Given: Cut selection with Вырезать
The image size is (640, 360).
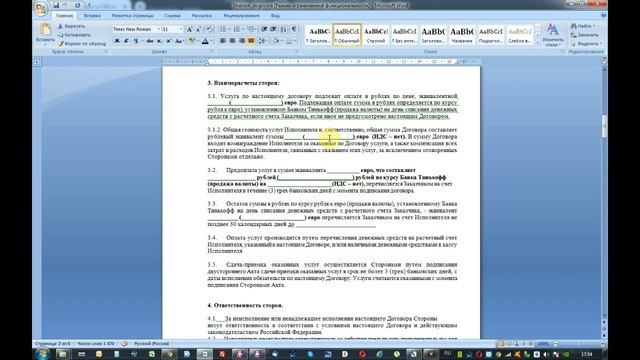Looking at the screenshot, I should (x=72, y=26).
